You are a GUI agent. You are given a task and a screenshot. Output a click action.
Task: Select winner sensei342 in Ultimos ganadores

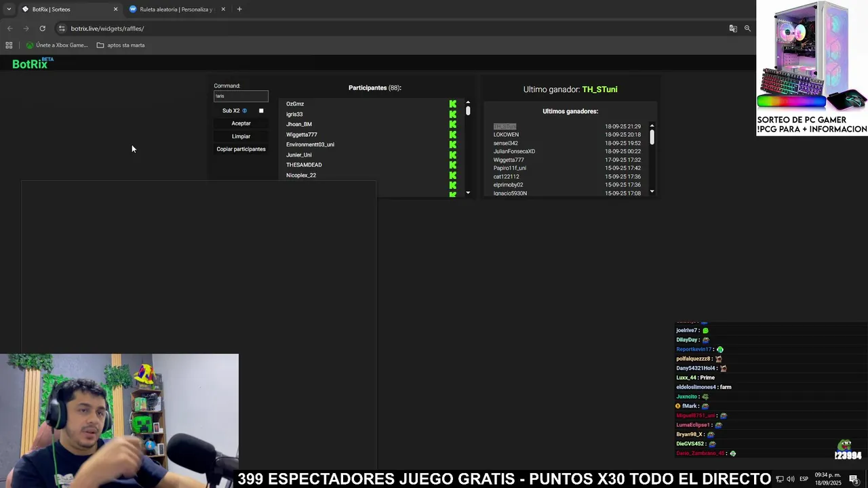pyautogui.click(x=506, y=143)
